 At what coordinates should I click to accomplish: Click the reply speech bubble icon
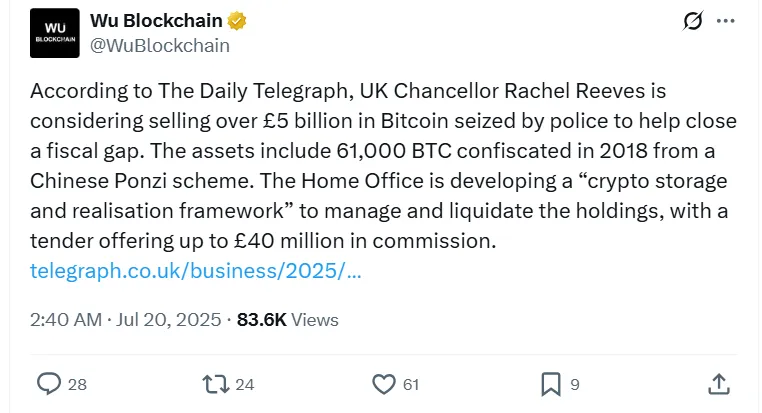(x=48, y=383)
